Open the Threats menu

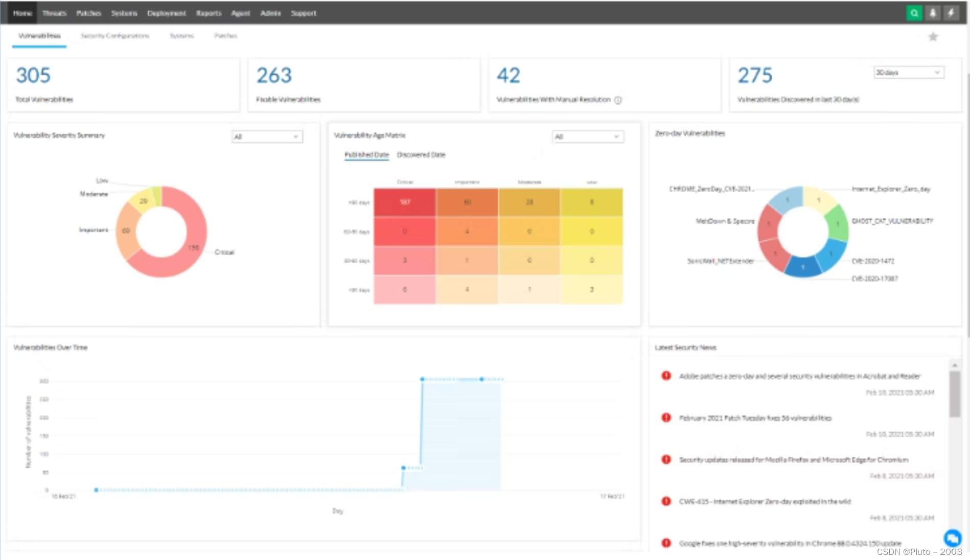(54, 13)
